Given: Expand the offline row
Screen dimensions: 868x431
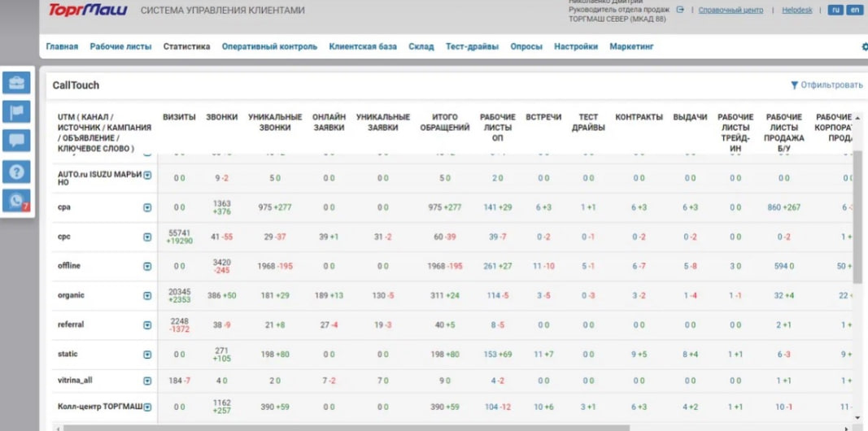Looking at the screenshot, I should 147,266.
